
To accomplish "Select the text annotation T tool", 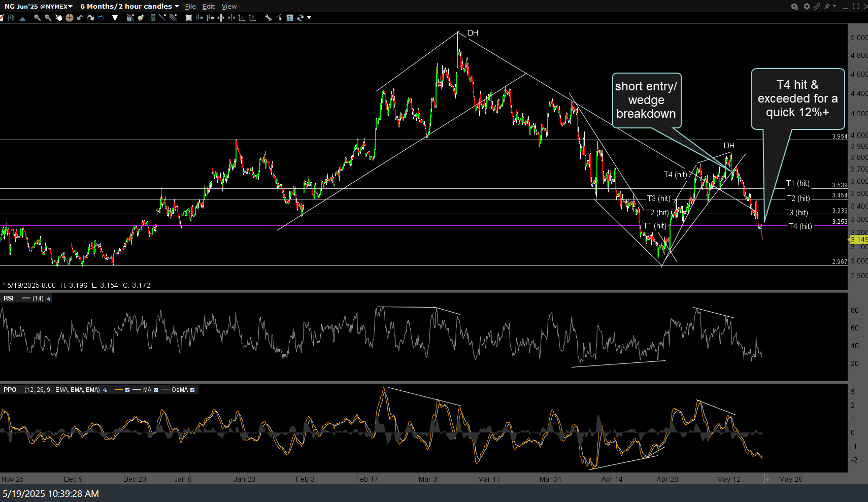I will coord(290,18).
